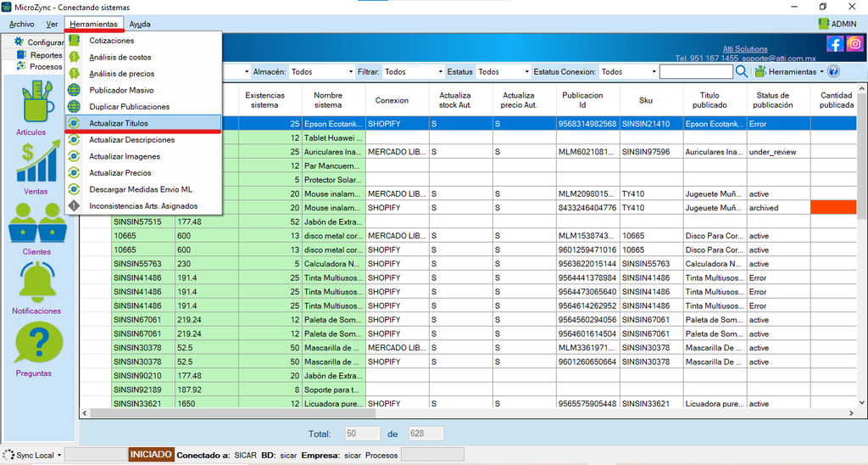Click the ADMIN user icon
868x465 pixels.
click(x=823, y=24)
